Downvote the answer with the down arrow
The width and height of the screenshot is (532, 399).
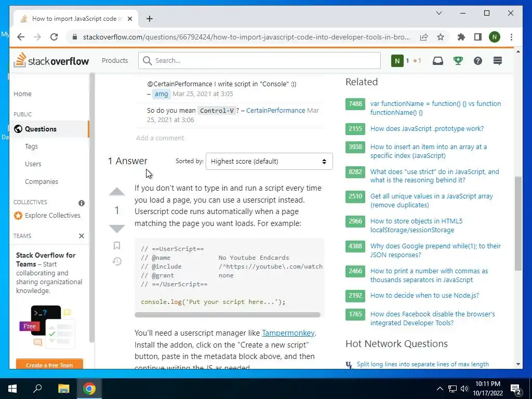coord(117,229)
